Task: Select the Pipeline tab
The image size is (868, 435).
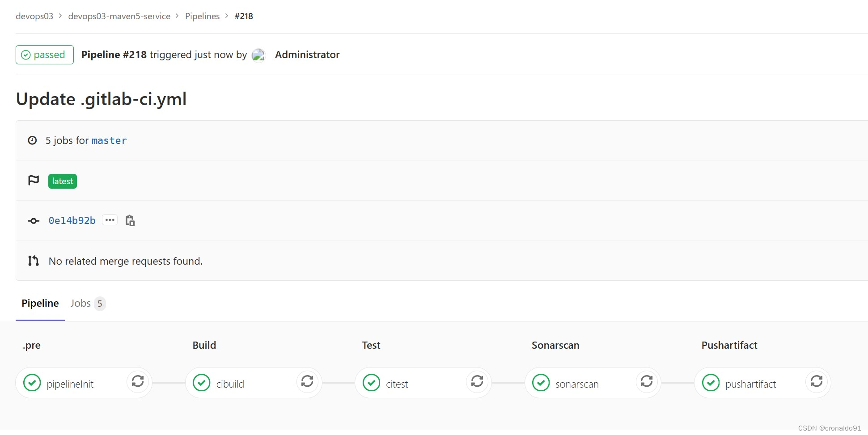Action: tap(40, 303)
